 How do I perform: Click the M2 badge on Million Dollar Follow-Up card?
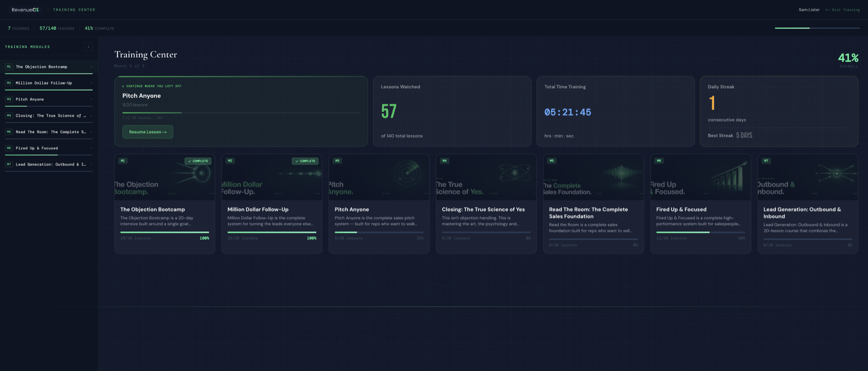(x=230, y=161)
